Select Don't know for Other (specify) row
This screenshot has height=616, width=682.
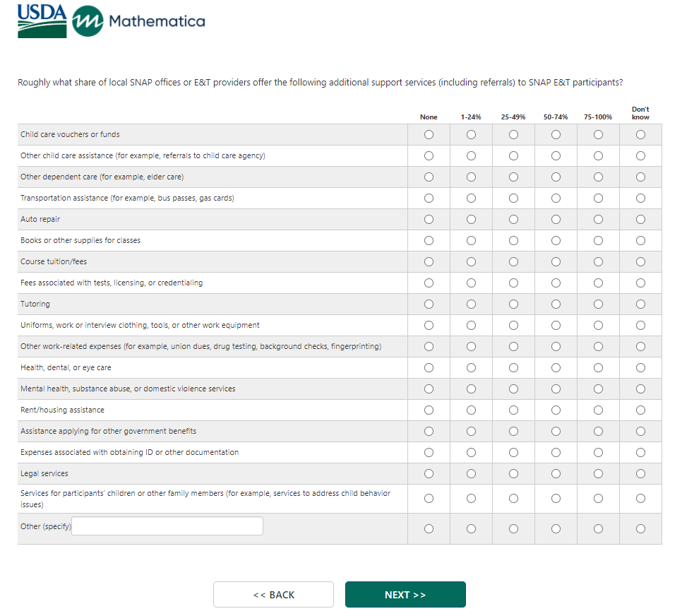640,529
